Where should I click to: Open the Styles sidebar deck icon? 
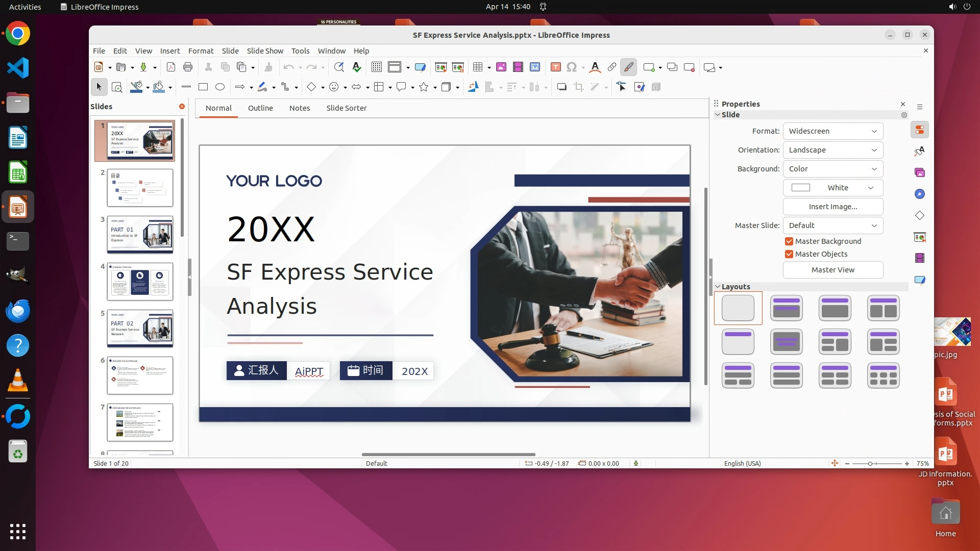tap(919, 151)
